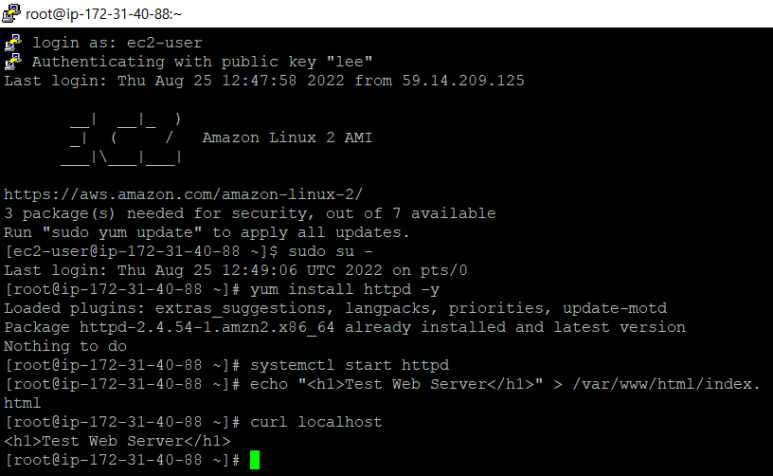Click the text "already installed and latest version"
Image resolution: width=773 pixels, height=476 pixels.
click(515, 327)
